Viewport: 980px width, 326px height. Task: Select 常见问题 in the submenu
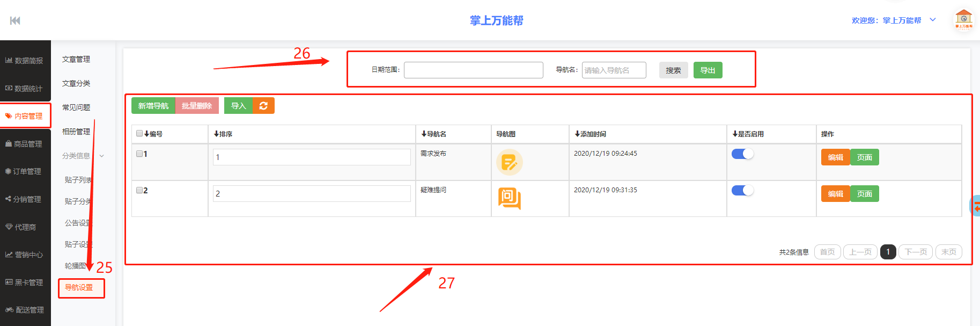pyautogui.click(x=76, y=107)
